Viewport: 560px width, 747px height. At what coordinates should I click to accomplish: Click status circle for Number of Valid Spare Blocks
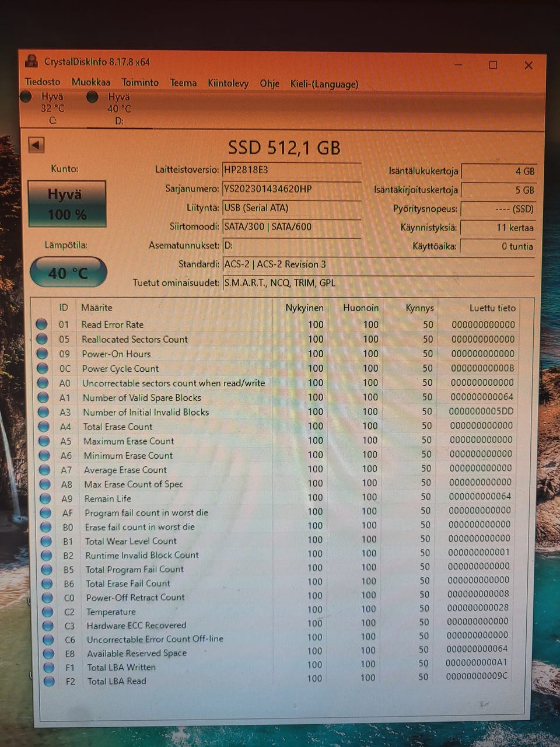(43, 397)
